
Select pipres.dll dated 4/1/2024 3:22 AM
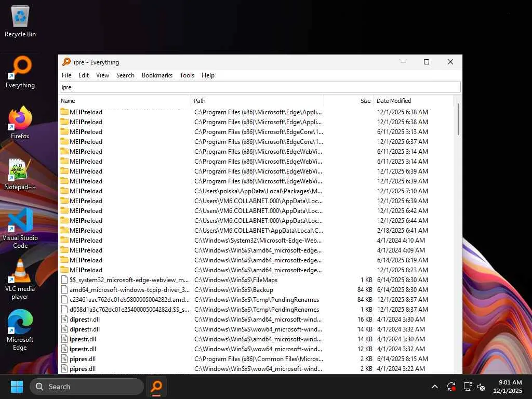tap(83, 368)
